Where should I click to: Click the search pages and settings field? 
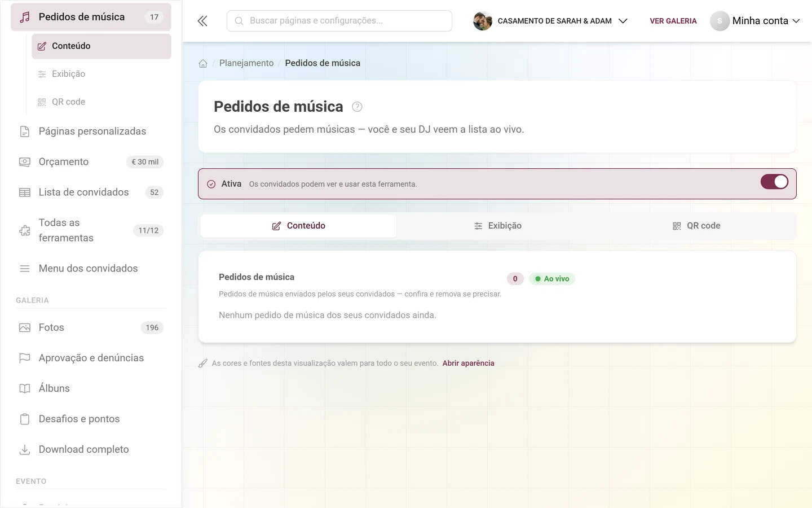point(339,21)
